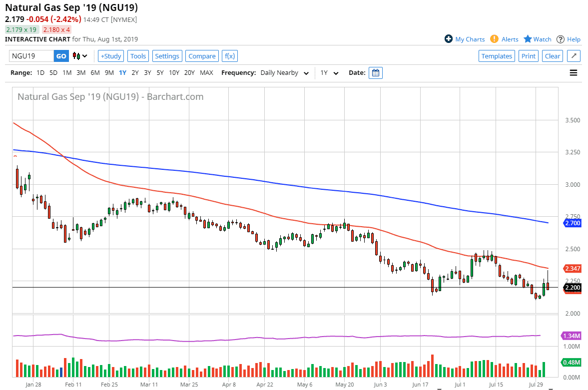Click the Jul 29 date axis label

[536, 385]
